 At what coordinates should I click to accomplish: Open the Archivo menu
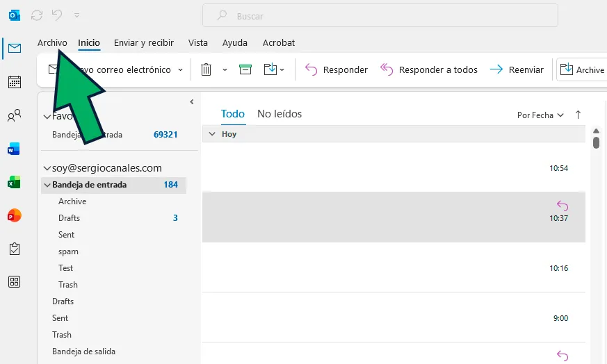point(52,42)
